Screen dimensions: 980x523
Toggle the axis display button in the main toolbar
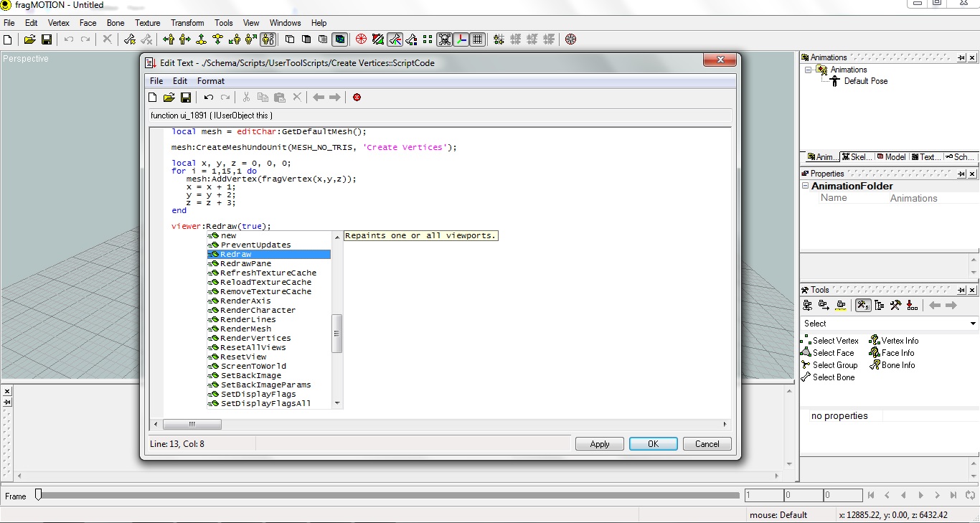(x=461, y=39)
